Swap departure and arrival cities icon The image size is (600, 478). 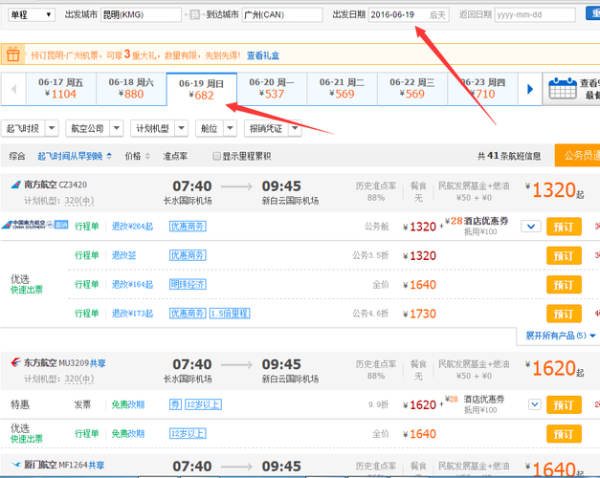click(195, 15)
